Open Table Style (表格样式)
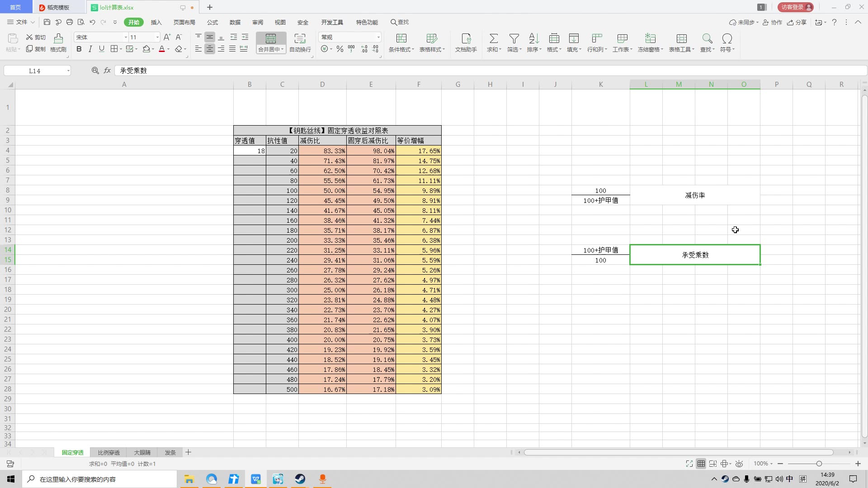Screen dimensions: 868x488 click(432, 43)
